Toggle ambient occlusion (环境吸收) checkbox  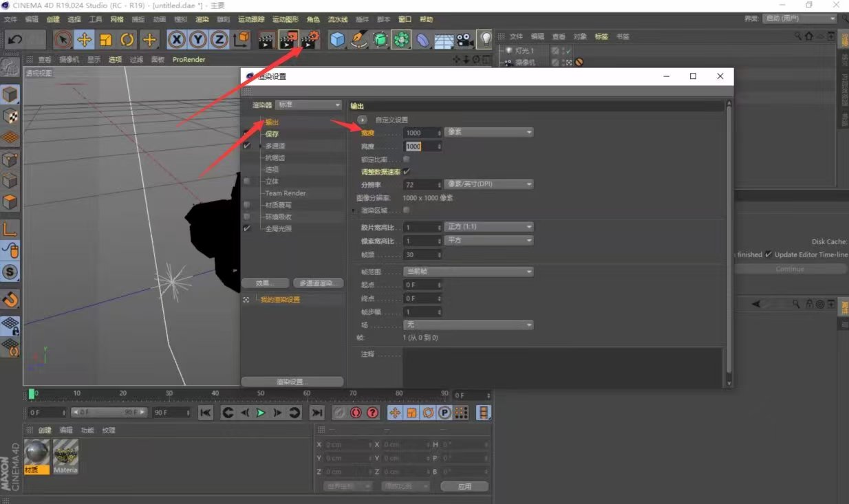pos(247,217)
